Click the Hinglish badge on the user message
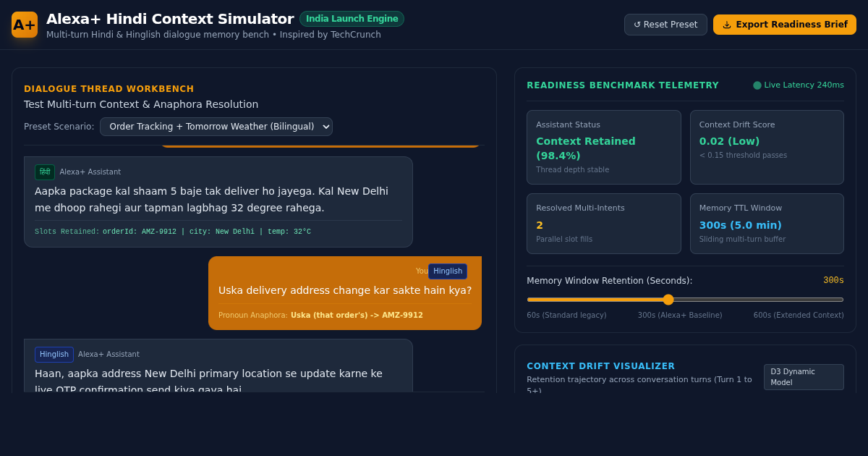This screenshot has height=456, width=868. pyautogui.click(x=448, y=271)
